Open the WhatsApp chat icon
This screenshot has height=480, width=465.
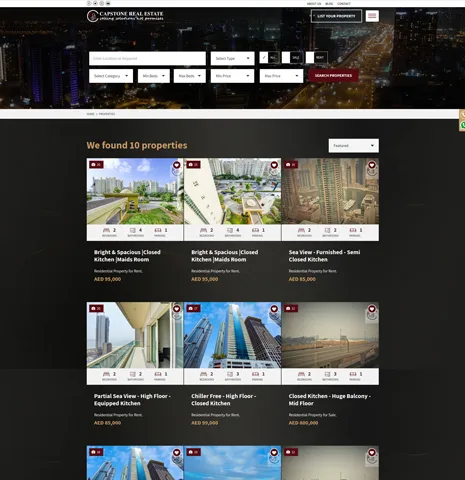tap(463, 125)
